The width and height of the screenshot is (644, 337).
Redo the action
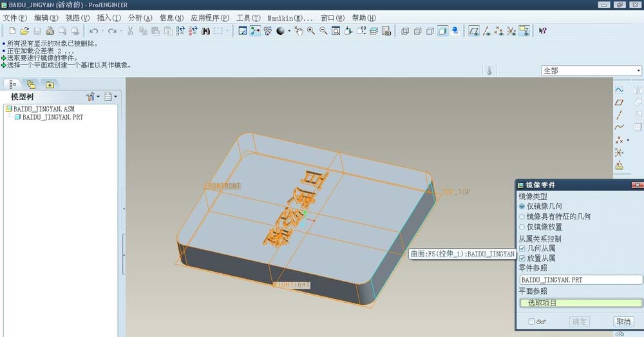[x=112, y=31]
